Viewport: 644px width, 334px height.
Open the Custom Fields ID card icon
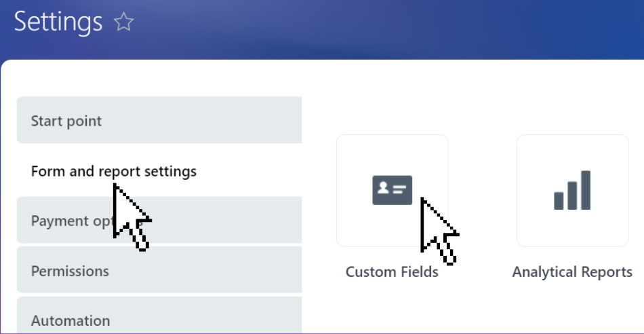point(393,190)
